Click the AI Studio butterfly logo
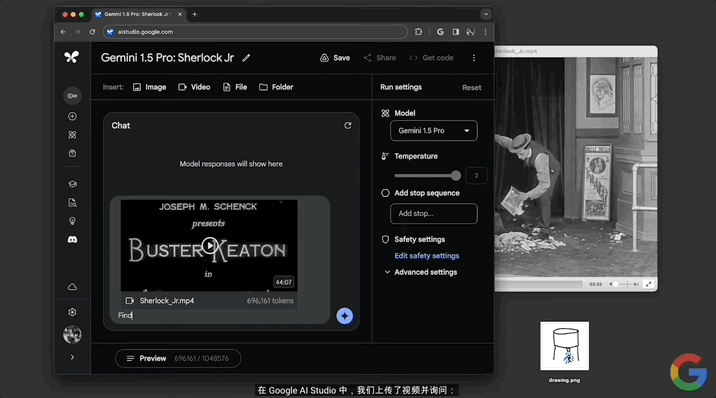 pos(72,57)
